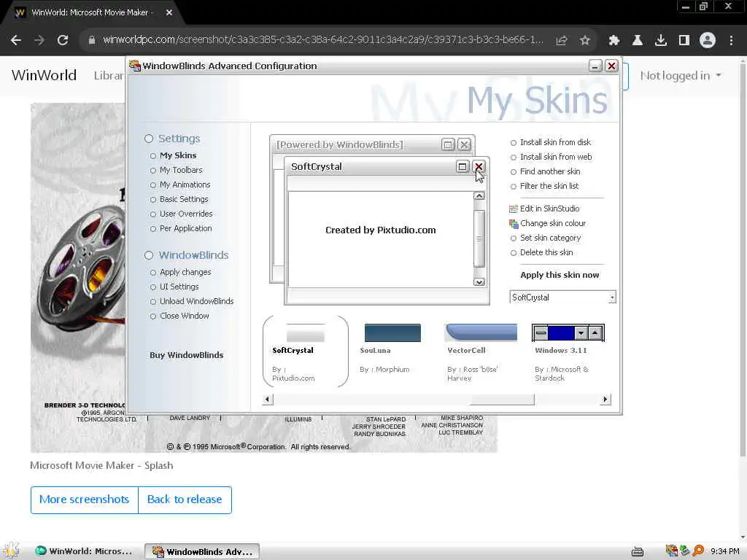The image size is (747, 560).
Task: Click the browser forward arrow
Action: 39,41
